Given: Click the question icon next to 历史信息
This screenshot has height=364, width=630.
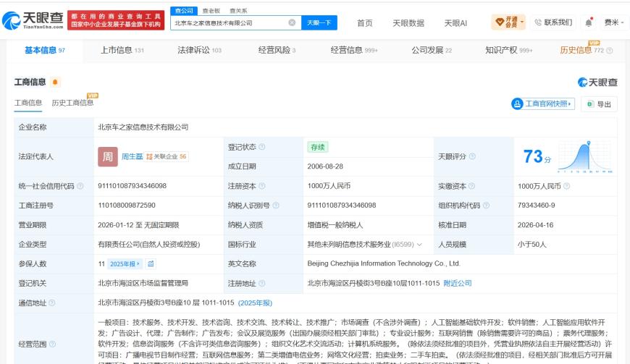Looking at the screenshot, I should tap(610, 51).
